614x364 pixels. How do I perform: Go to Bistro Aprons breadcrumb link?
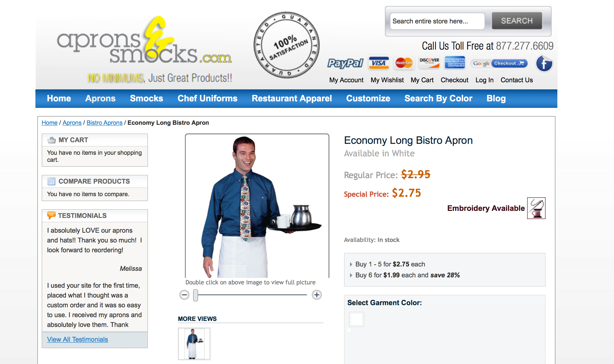[x=104, y=123]
